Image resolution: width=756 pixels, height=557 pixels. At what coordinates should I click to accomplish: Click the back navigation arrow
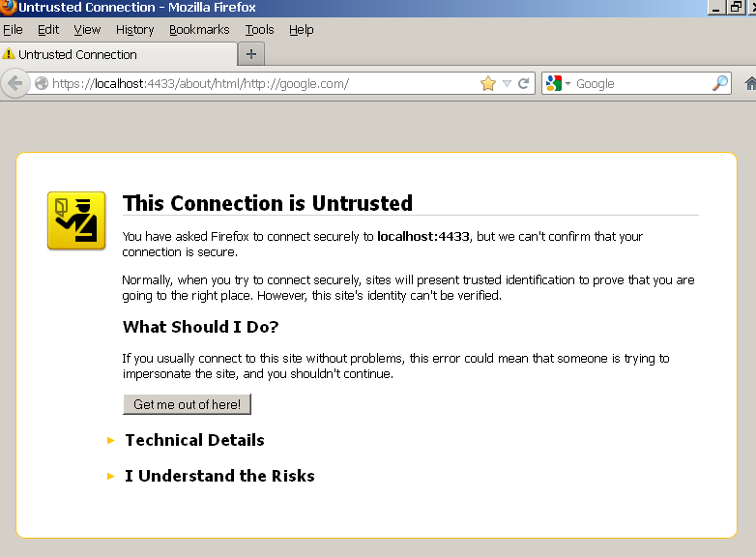(15, 84)
